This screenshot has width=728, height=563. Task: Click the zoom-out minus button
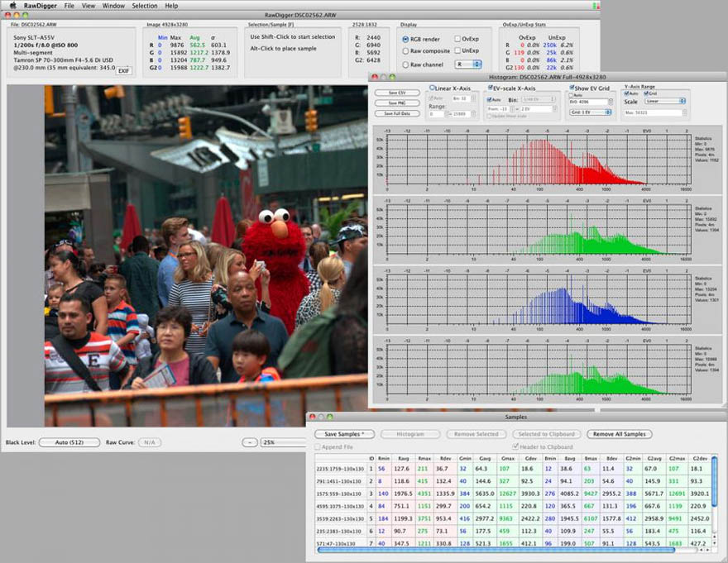click(250, 442)
